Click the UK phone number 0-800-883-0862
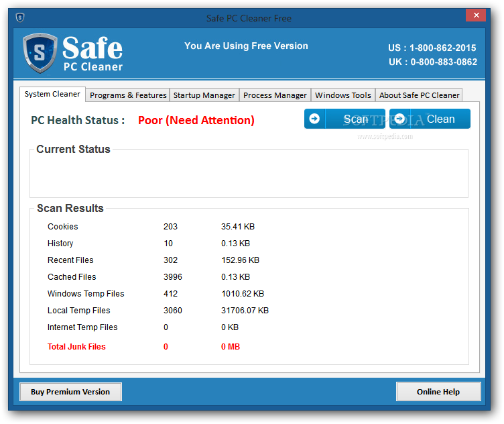This screenshot has width=504, height=424. coord(444,62)
